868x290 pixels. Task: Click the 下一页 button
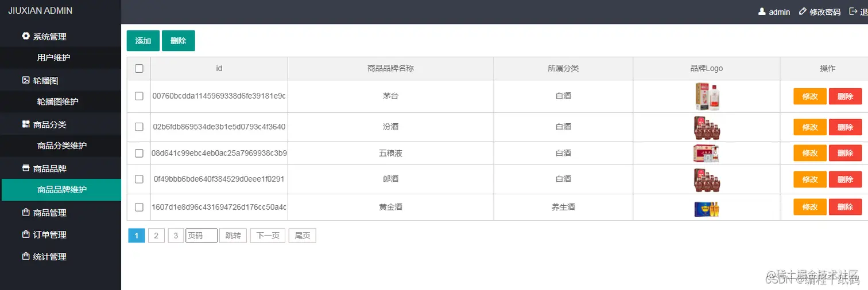(268, 236)
